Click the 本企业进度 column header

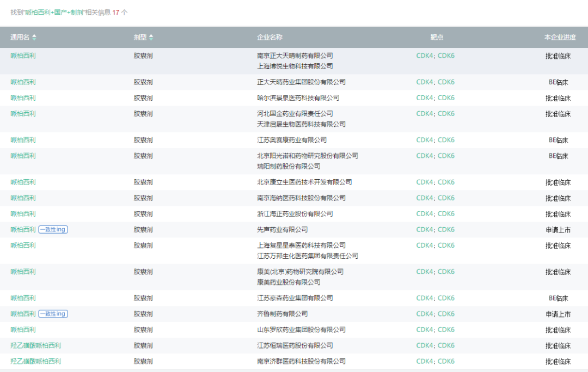point(560,37)
